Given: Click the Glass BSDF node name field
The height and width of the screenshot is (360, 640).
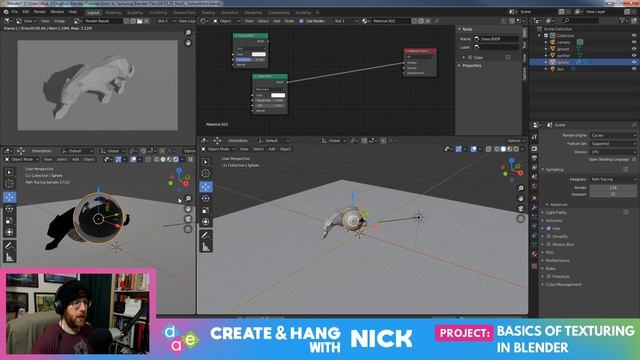Looking at the screenshot, I should (496, 39).
